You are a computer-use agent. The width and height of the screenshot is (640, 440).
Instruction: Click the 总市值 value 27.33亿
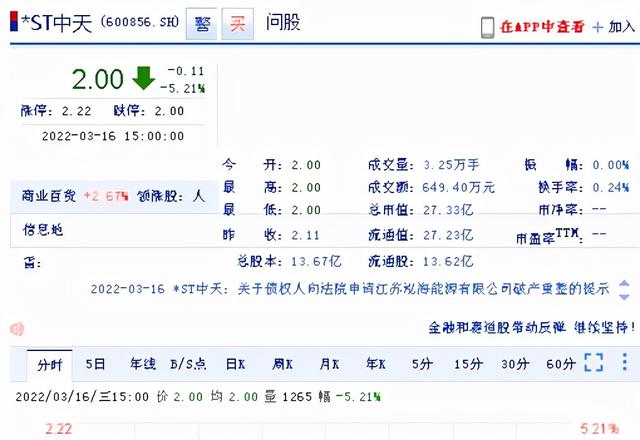coord(448,210)
